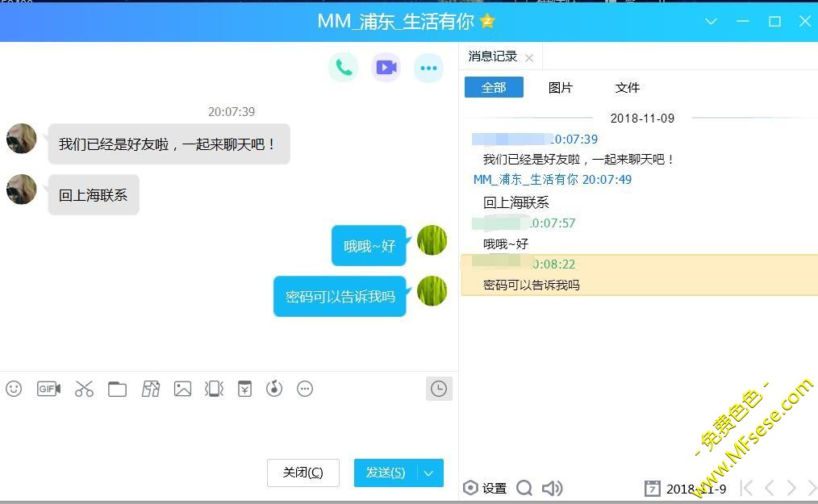Switch to the 全部 records tab
Screen dimensions: 818x504
(x=494, y=87)
